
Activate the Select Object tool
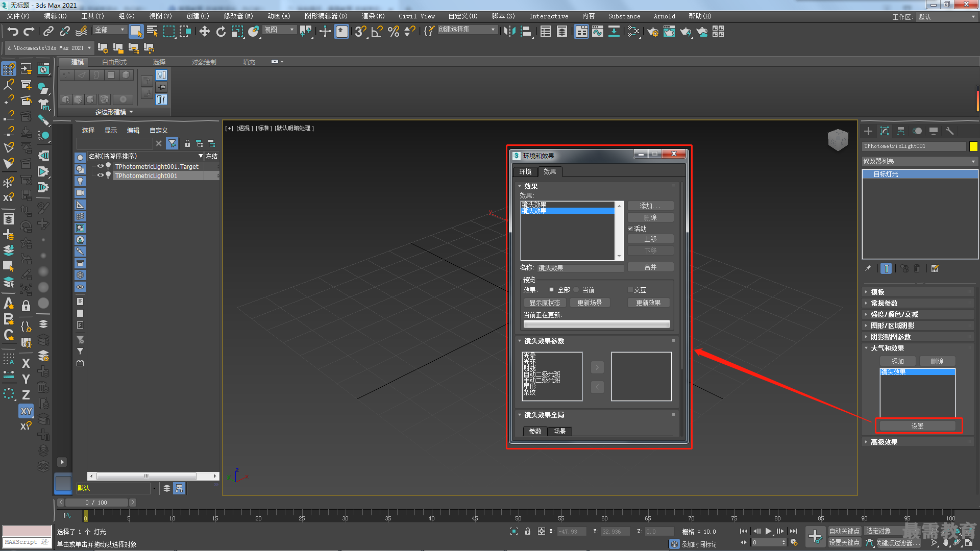pyautogui.click(x=136, y=32)
